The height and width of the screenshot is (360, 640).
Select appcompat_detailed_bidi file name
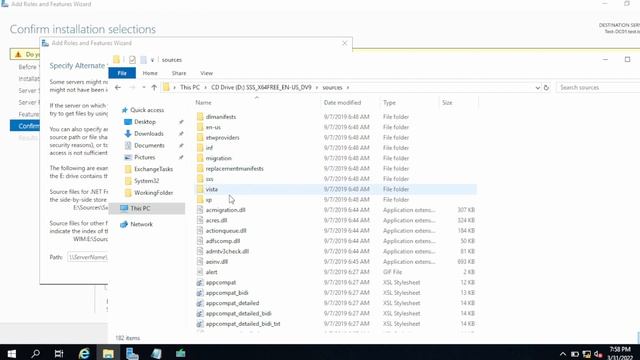tap(238, 313)
